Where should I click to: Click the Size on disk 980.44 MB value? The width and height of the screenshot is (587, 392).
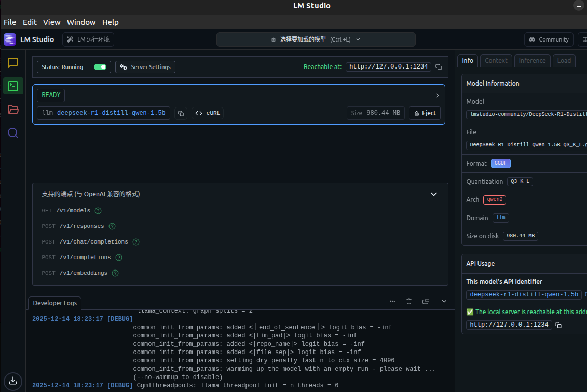(521, 236)
